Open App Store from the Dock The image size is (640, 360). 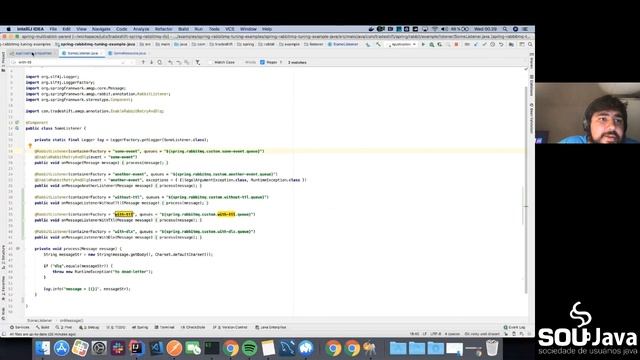[x=62, y=348]
